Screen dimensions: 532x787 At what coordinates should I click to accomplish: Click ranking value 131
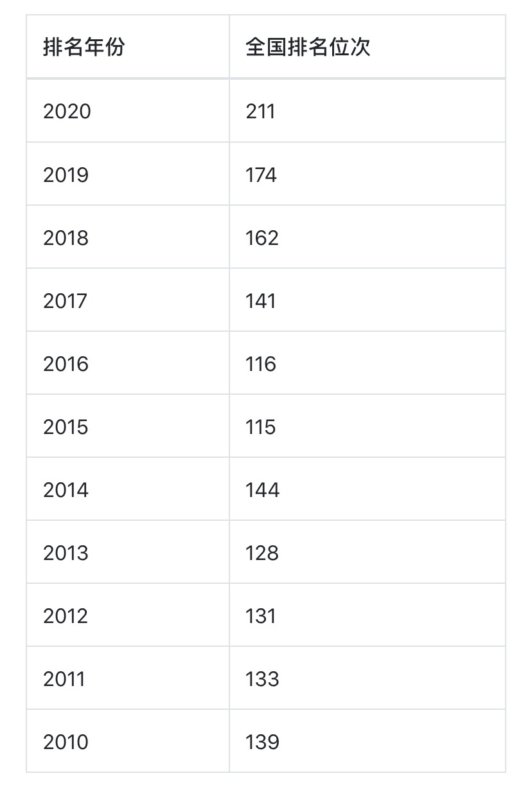point(260,615)
